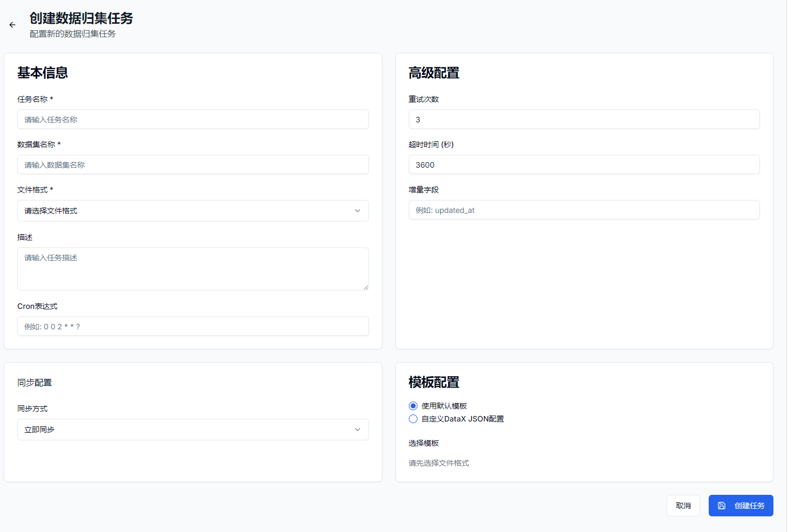Click the 描述 textarea
The height and width of the screenshot is (532, 788).
[x=193, y=268]
